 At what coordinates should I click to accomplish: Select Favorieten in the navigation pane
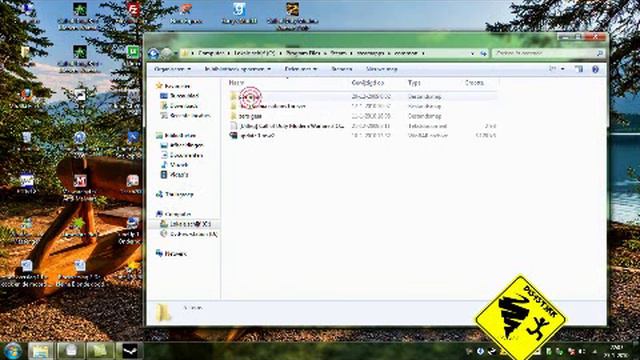click(173, 86)
